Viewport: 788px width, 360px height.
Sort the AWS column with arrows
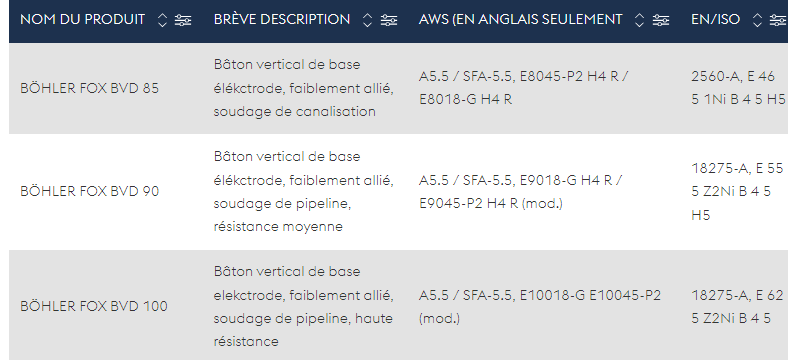639,20
